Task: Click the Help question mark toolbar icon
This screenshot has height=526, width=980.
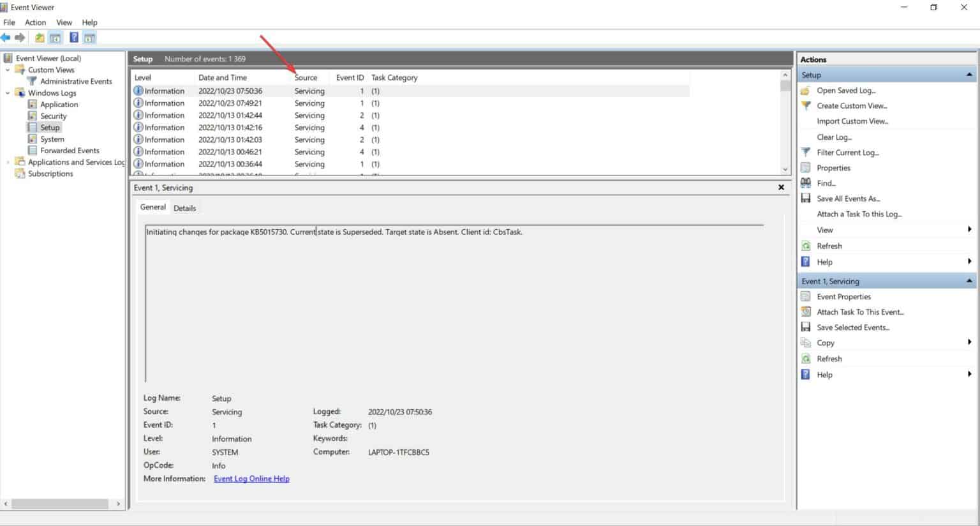Action: coord(73,37)
